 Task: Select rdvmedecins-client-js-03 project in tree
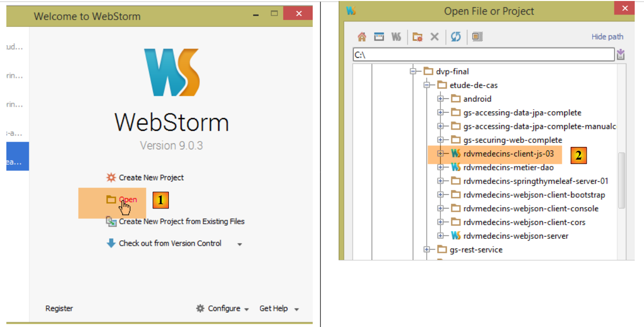(508, 154)
